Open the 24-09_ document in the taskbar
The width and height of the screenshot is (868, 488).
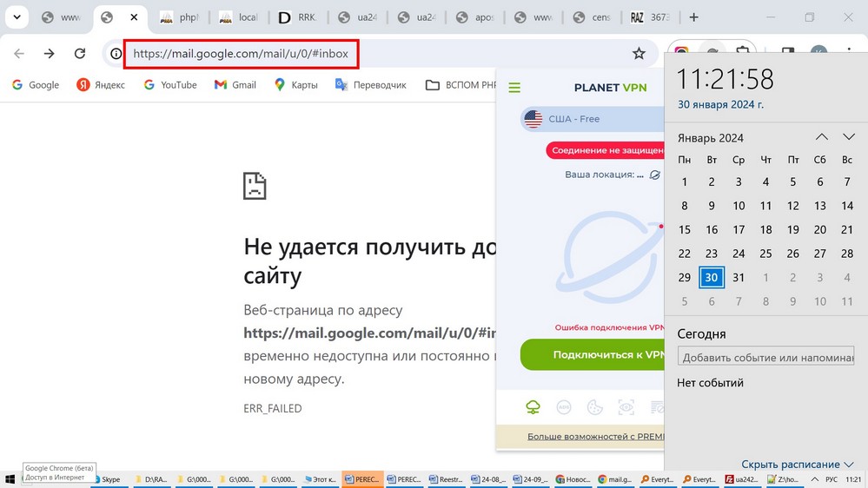click(530, 479)
